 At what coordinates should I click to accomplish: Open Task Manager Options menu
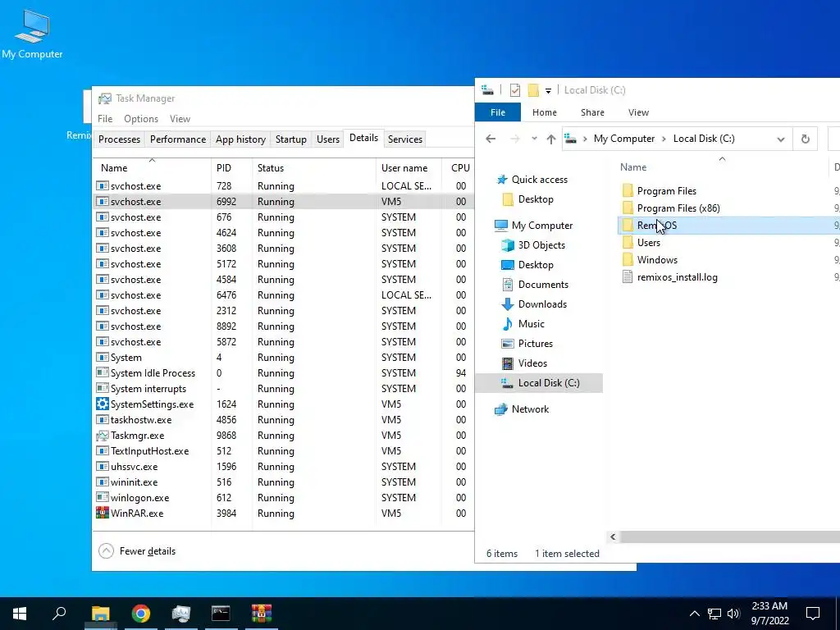click(141, 118)
